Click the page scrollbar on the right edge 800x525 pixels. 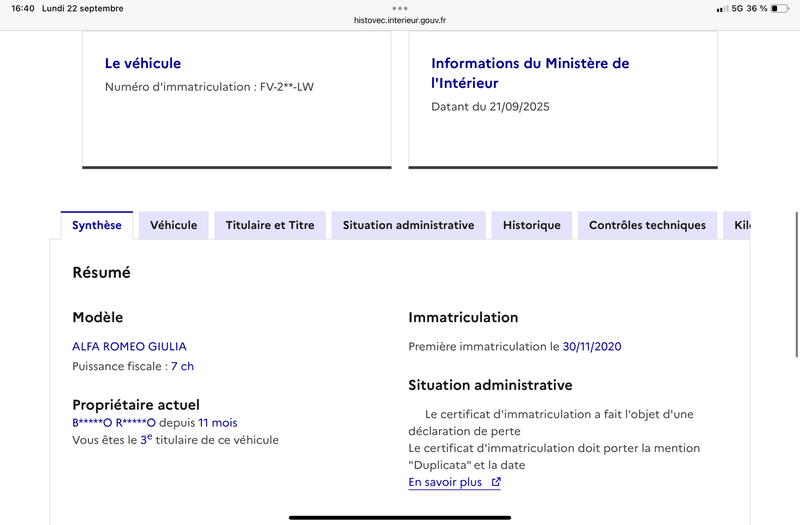[797, 284]
